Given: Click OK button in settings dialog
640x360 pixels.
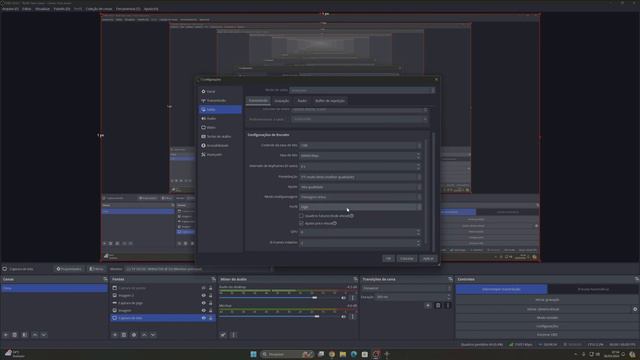Looking at the screenshot, I should (x=388, y=259).
